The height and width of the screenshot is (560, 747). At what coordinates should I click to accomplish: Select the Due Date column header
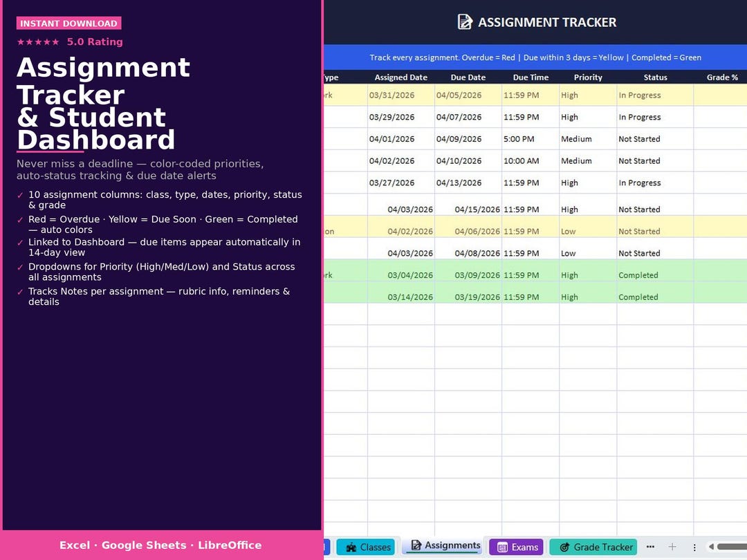pyautogui.click(x=468, y=77)
